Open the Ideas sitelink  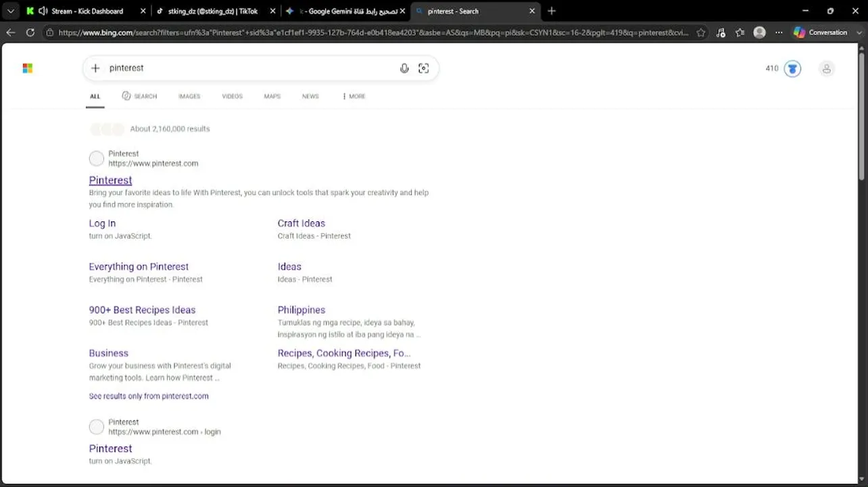pos(289,266)
